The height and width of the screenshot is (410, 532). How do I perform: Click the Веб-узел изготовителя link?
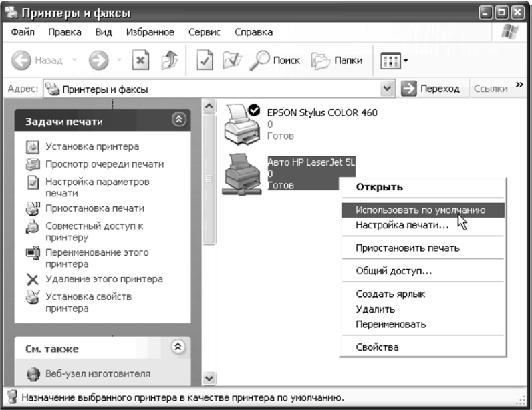click(x=98, y=374)
